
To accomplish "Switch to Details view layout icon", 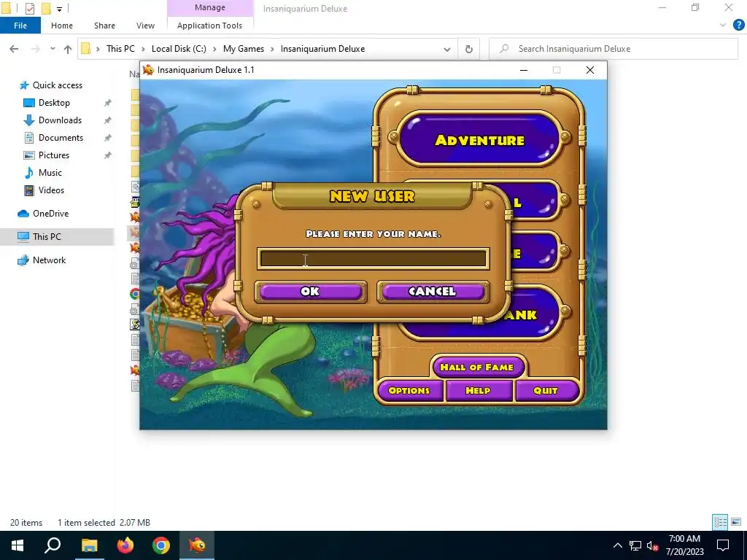I will 720,522.
